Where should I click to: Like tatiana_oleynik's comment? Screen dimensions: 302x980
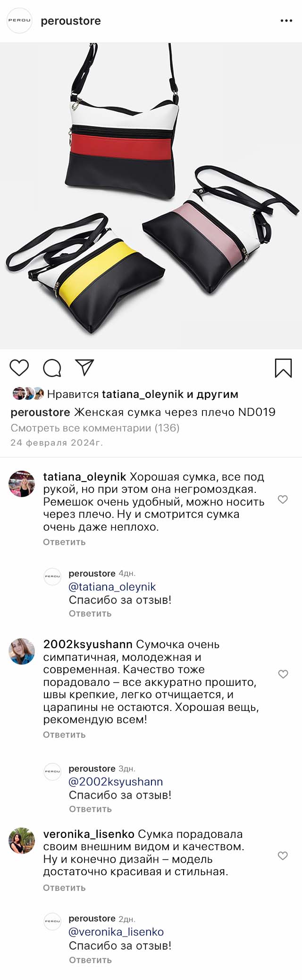283,499
